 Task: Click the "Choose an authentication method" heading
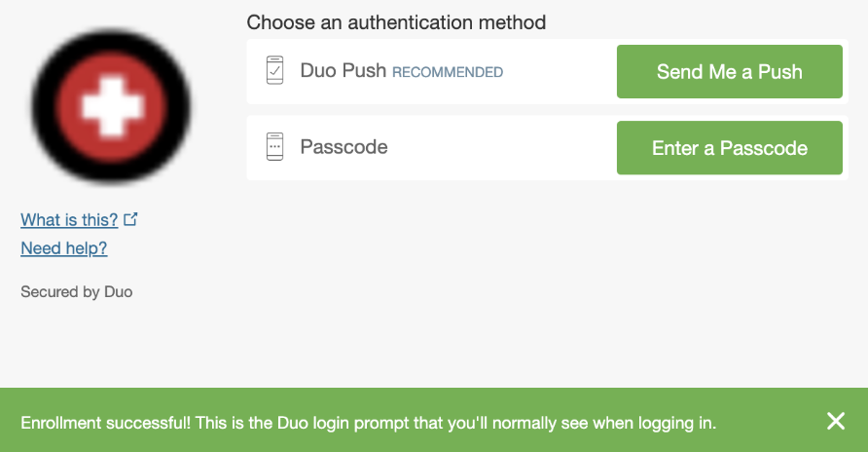tap(396, 21)
